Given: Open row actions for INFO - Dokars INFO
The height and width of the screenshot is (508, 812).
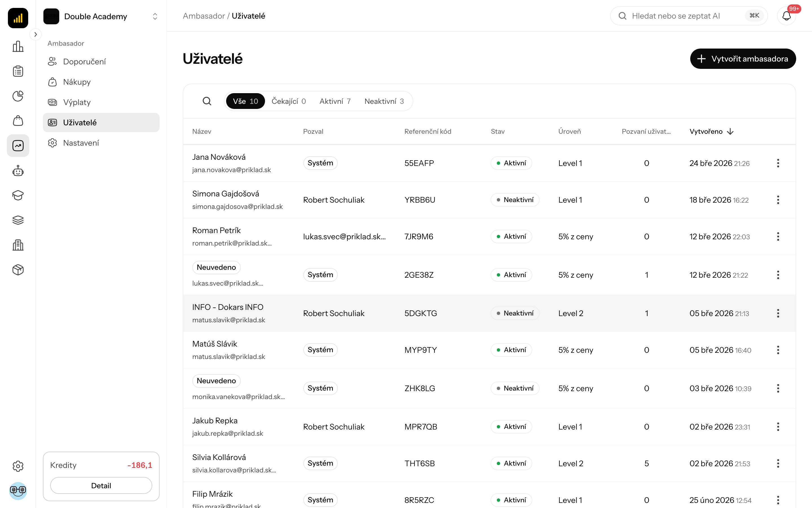Looking at the screenshot, I should (x=778, y=313).
